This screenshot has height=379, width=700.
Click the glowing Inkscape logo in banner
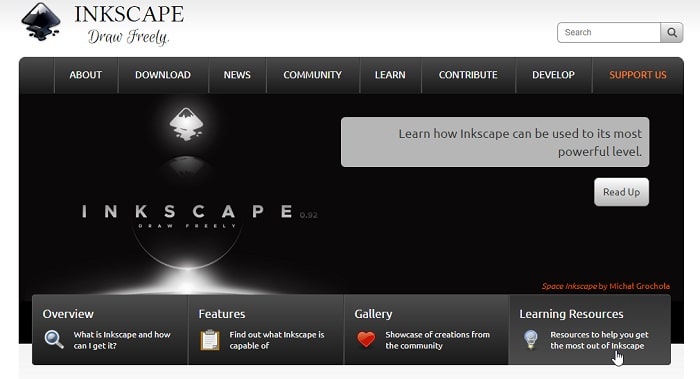coord(186,124)
